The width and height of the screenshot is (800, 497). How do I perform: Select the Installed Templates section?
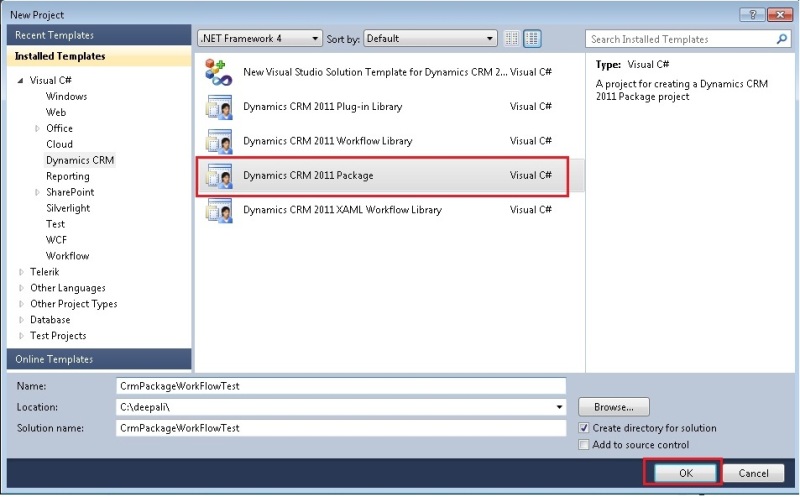(99, 56)
